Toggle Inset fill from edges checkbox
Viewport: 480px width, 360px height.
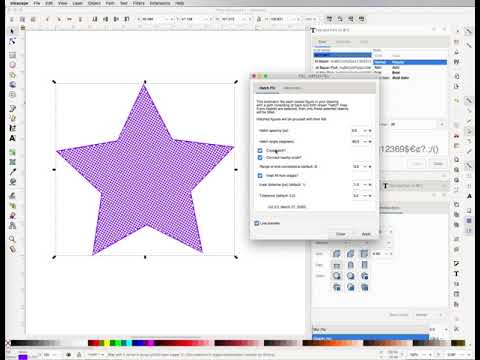[260, 175]
